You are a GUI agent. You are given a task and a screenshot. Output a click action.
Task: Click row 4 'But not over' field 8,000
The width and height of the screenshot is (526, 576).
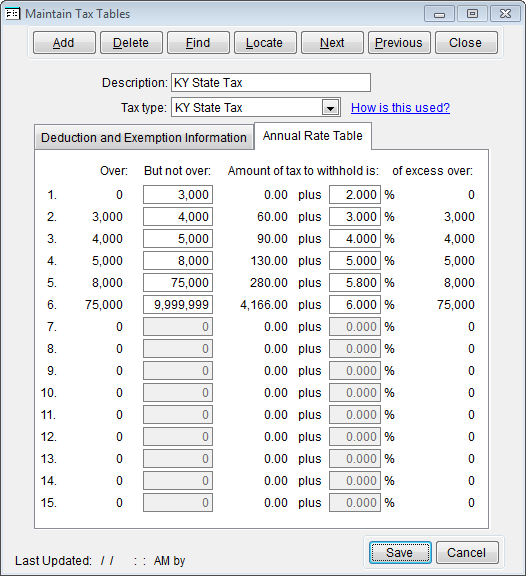[178, 261]
